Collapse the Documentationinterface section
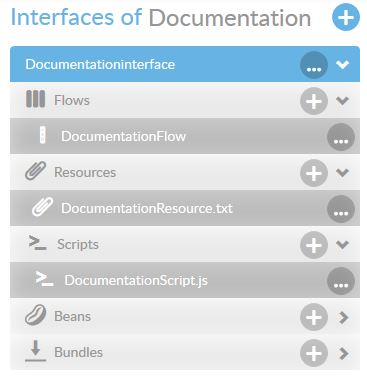Screen dimensions: 367x376 [x=342, y=64]
